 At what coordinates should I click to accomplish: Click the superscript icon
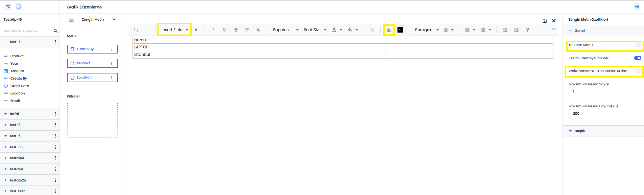point(247,30)
